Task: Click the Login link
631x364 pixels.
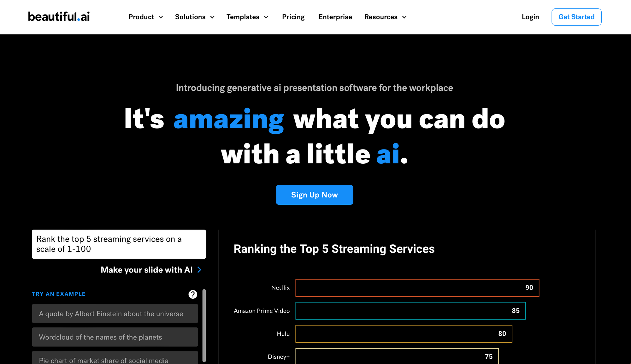Action: [530, 17]
